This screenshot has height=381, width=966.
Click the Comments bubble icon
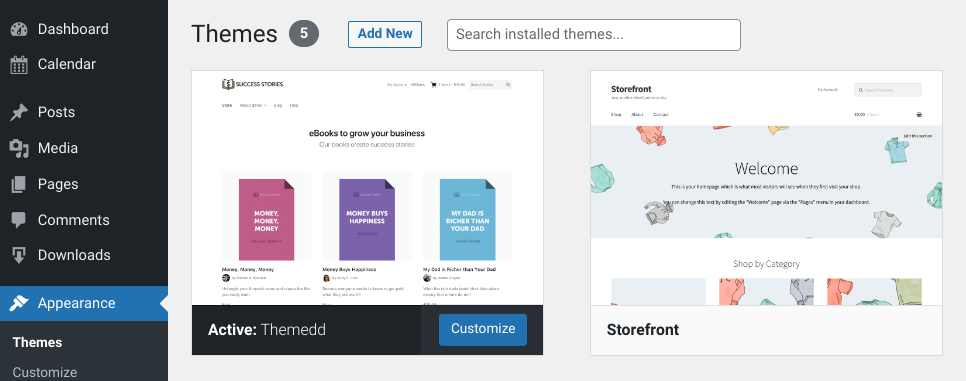coord(19,220)
